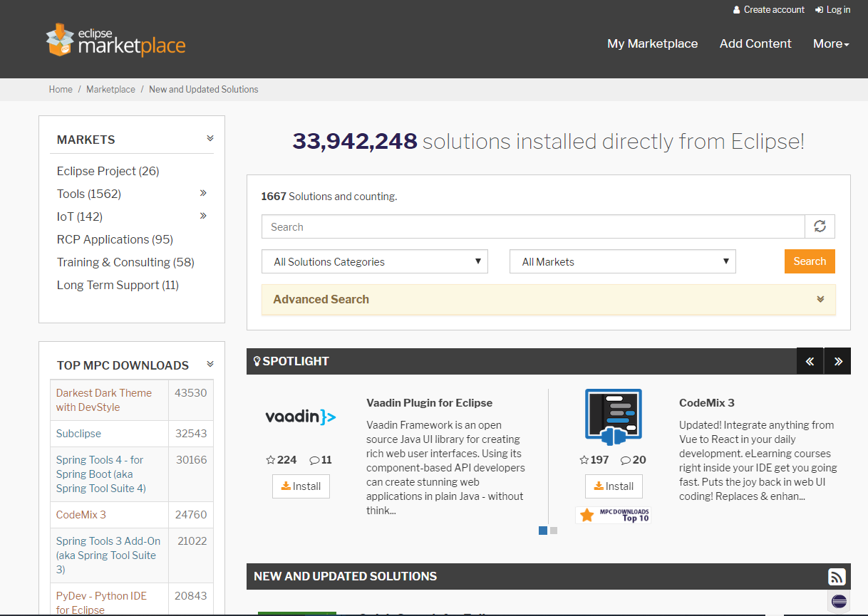Screen dimensions: 868x616
Task: Click the 33,942,248 installs count
Action: point(355,142)
